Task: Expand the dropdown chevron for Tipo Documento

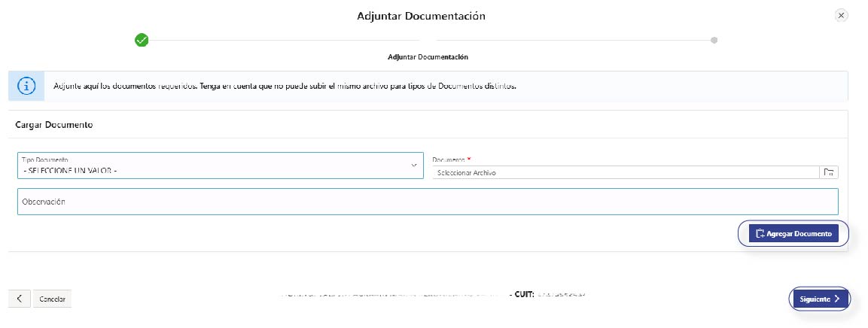Action: coord(413,166)
